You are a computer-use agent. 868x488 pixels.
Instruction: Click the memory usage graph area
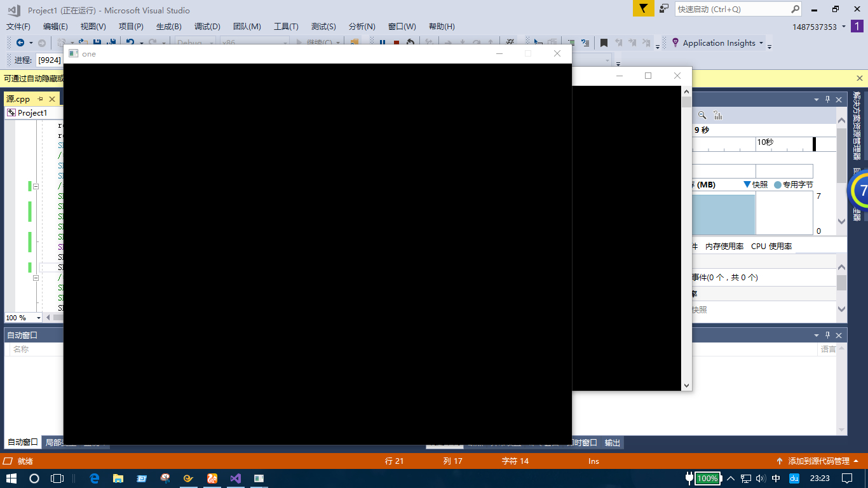click(x=752, y=213)
